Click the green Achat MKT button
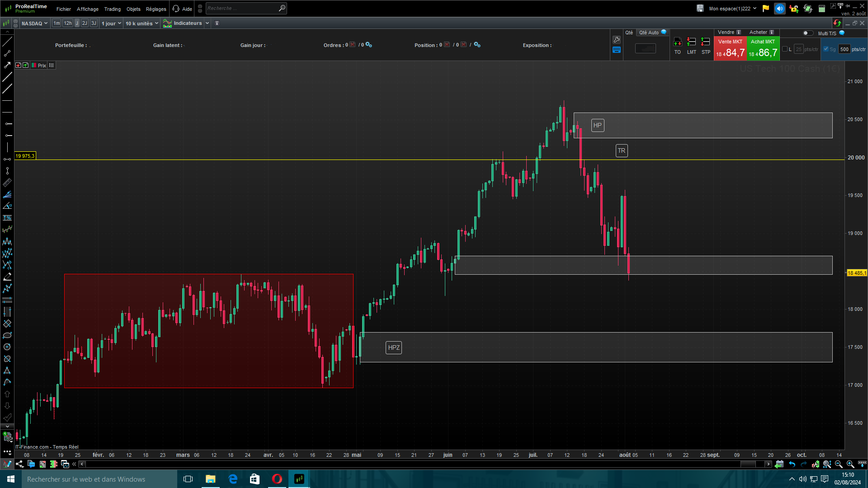This screenshot has width=868, height=488. pos(763,48)
